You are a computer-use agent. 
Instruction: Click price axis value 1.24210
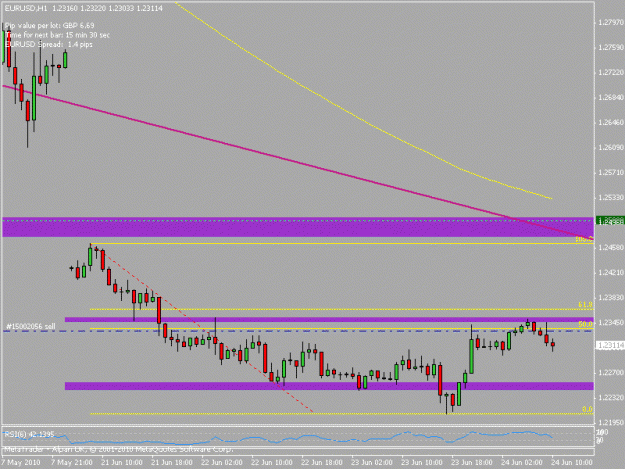coord(611,273)
